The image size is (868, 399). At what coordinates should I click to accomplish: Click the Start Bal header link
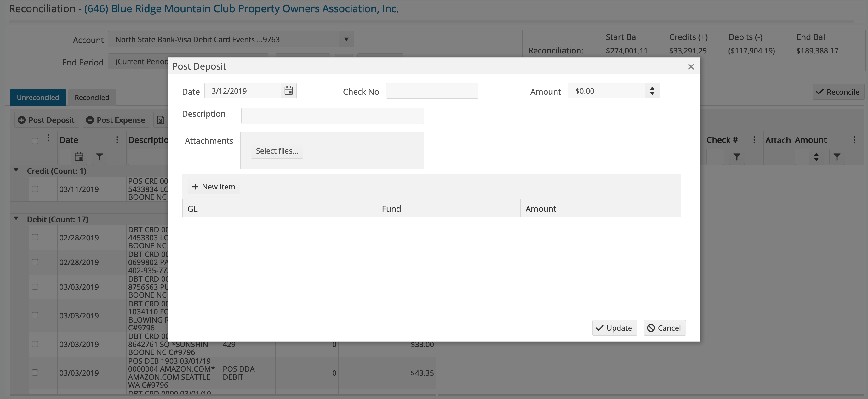pos(622,37)
